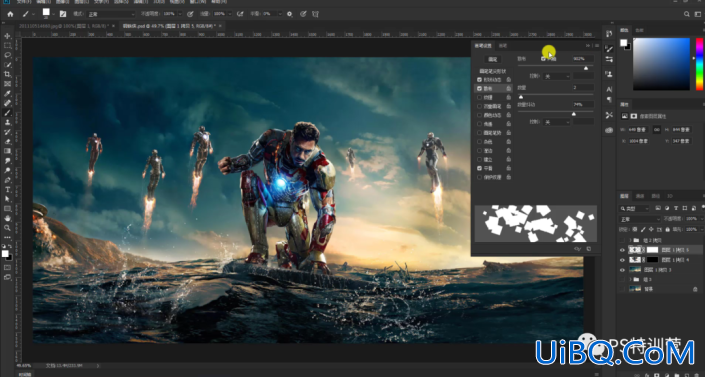Open the Brush Settings panel menu icon

click(597, 46)
